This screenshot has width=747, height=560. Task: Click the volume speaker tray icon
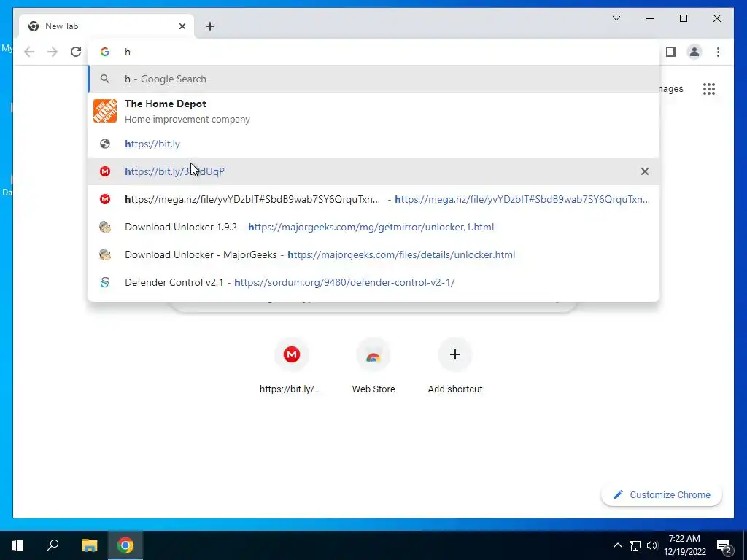click(x=652, y=545)
